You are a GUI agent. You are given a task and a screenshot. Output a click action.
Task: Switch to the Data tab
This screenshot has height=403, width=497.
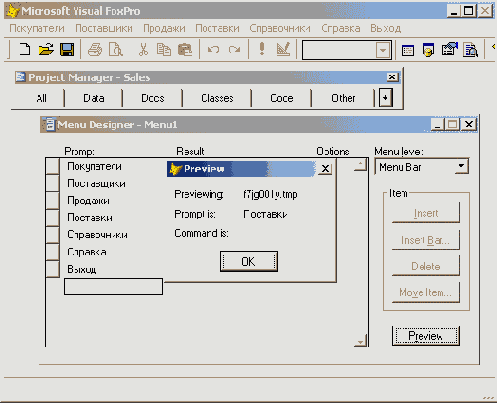coord(94,98)
